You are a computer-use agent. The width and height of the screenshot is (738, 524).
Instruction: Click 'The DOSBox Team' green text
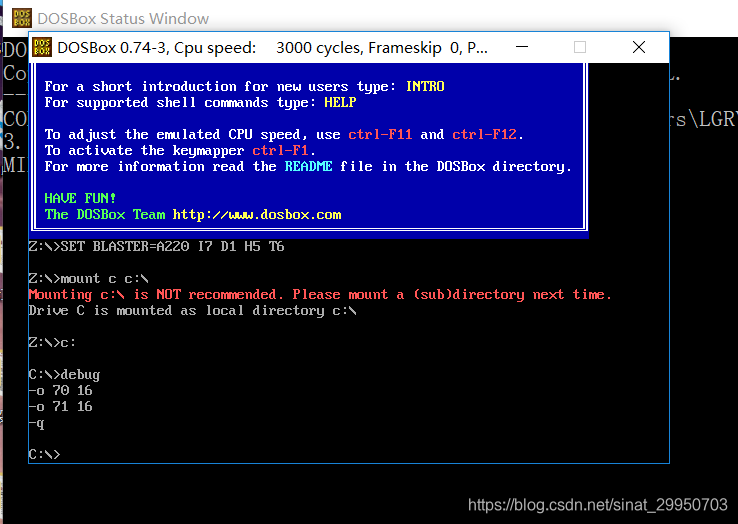pos(104,215)
